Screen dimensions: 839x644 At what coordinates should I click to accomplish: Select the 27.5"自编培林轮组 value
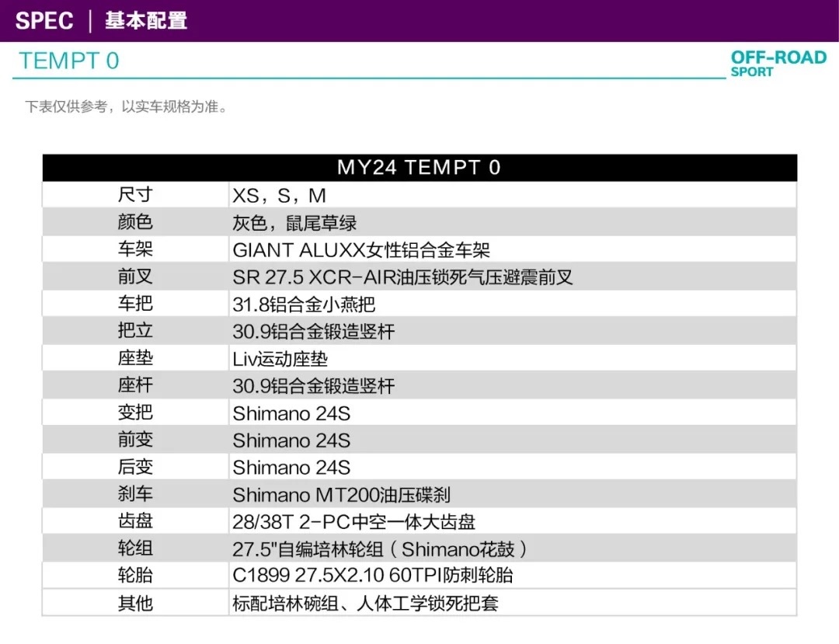pos(380,549)
